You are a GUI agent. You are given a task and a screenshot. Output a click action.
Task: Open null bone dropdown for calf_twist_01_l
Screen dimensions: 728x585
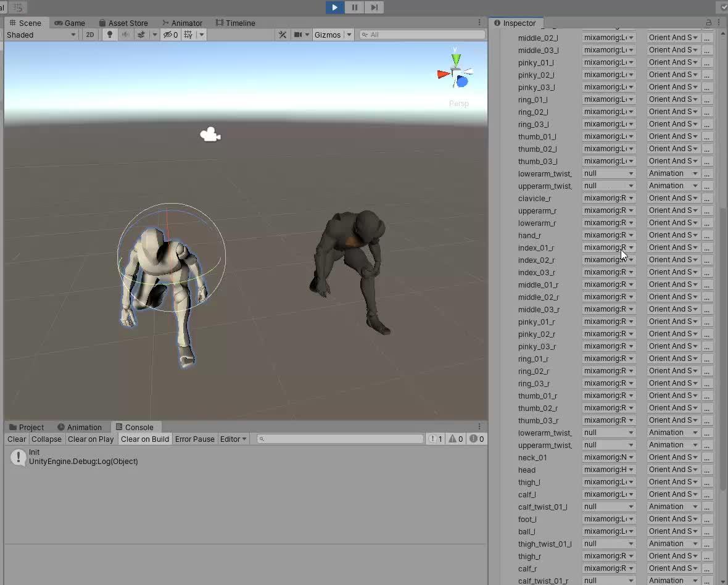609,507
